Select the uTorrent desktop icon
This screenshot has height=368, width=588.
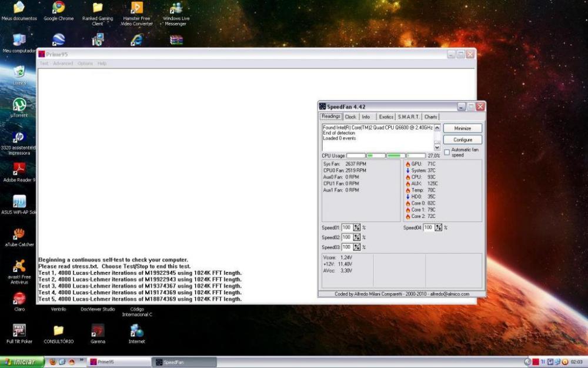click(x=19, y=105)
